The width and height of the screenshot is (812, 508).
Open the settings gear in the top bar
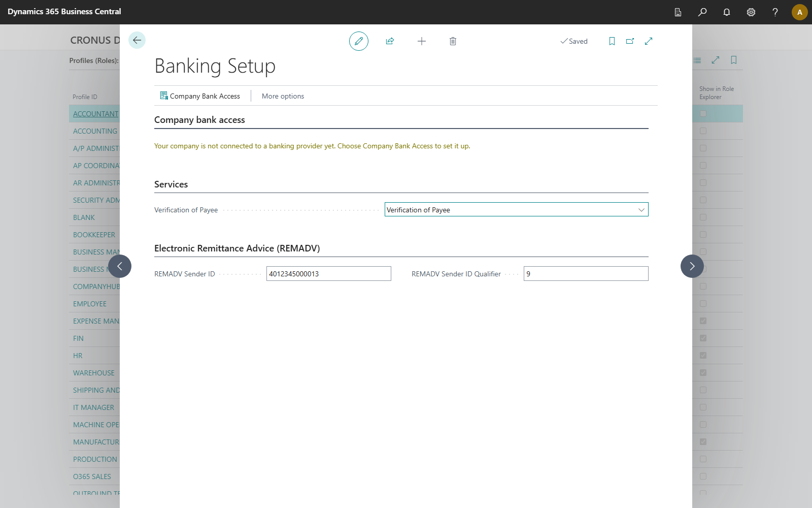point(751,12)
